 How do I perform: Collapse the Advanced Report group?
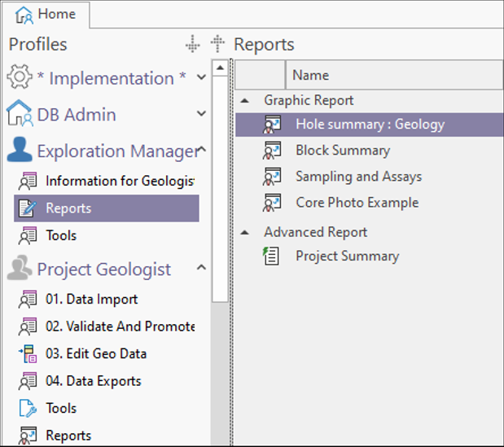click(x=245, y=232)
